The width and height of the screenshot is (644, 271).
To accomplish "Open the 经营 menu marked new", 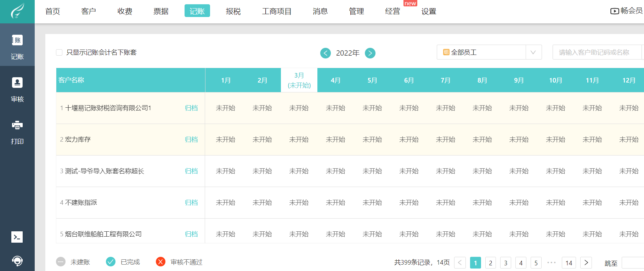I will click(x=392, y=11).
